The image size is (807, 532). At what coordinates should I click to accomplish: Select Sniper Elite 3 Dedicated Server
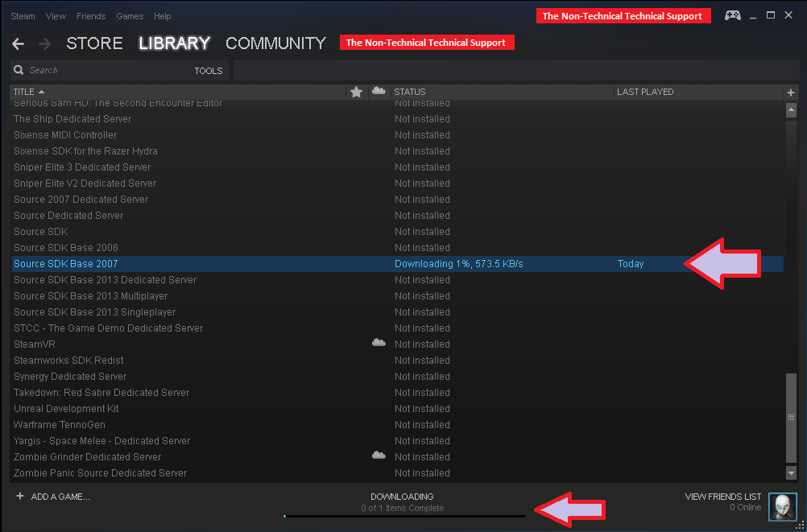tap(82, 167)
